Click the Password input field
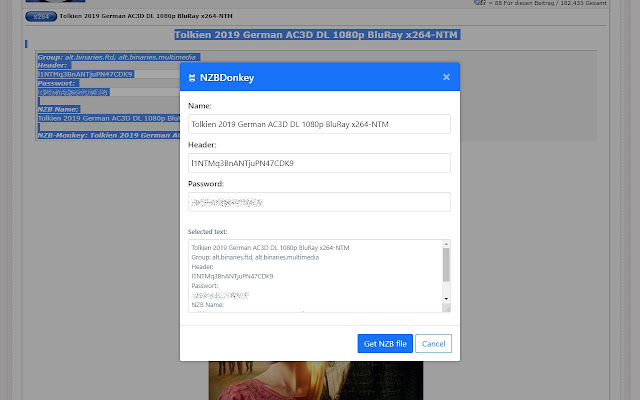640x400 pixels. point(319,202)
